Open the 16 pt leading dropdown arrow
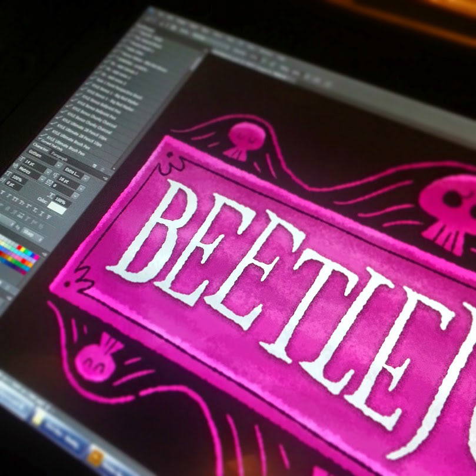The height and width of the screenshot is (476, 476). [81, 188]
